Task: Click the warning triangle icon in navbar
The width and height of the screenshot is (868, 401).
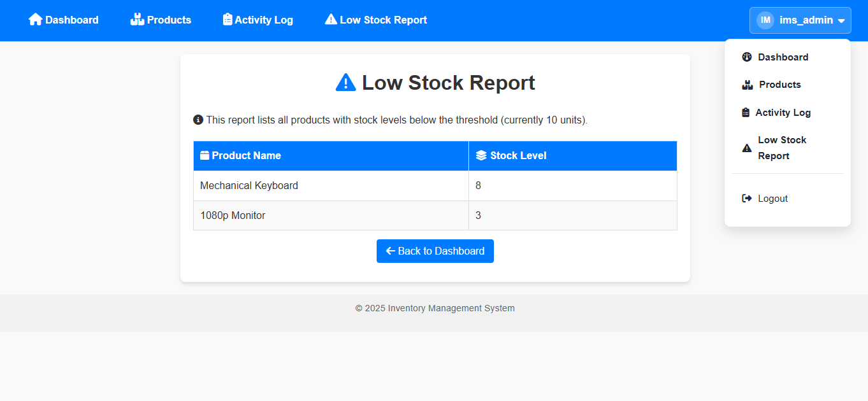Action: 331,20
